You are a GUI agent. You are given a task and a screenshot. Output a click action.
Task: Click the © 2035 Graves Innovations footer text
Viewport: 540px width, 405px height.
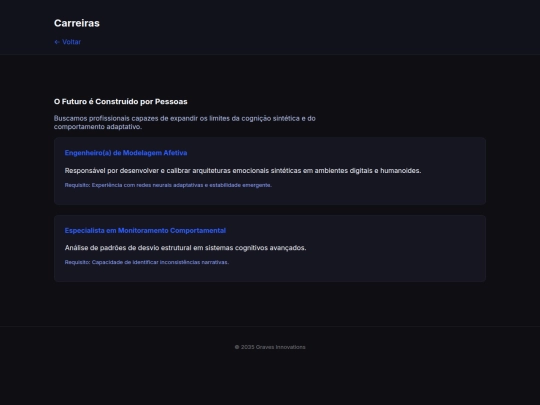(270, 347)
